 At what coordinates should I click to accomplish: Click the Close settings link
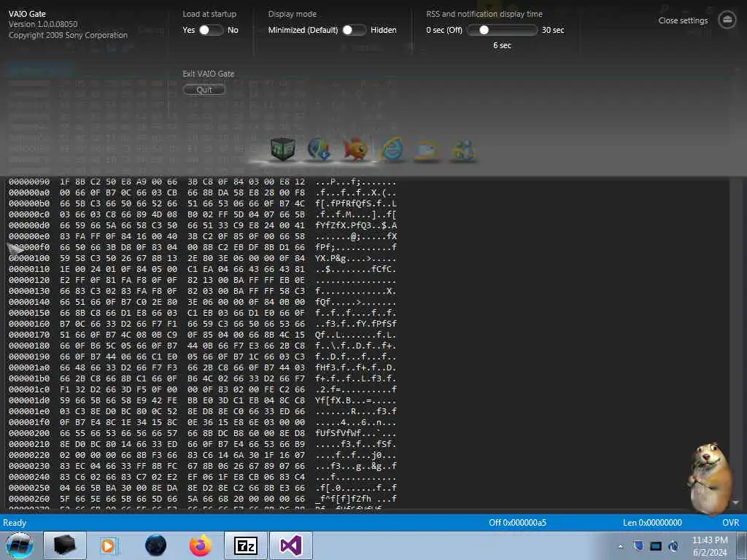tap(683, 20)
